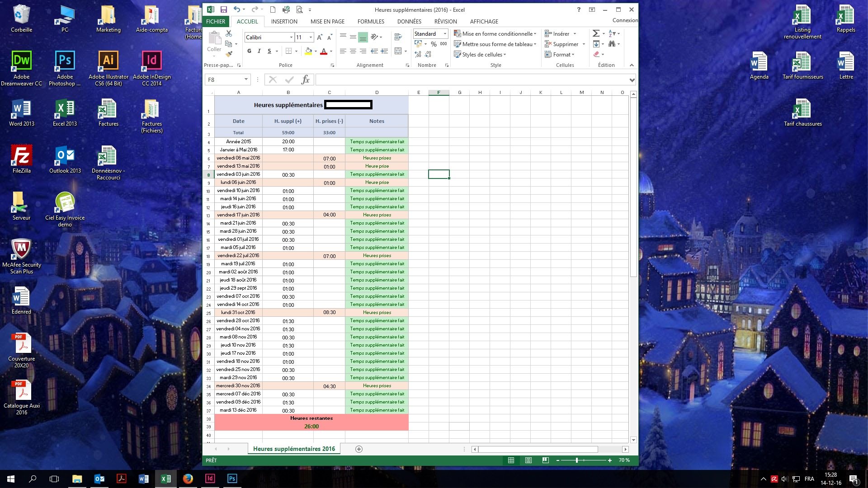Select the Format Painter brush icon
Viewport: 868px width, 488px height.
click(x=229, y=54)
